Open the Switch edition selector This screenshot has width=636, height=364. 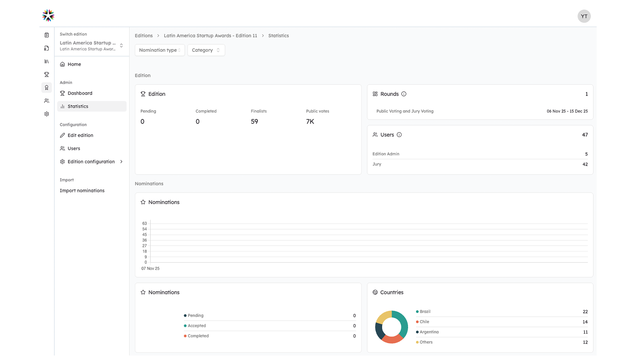(92, 46)
